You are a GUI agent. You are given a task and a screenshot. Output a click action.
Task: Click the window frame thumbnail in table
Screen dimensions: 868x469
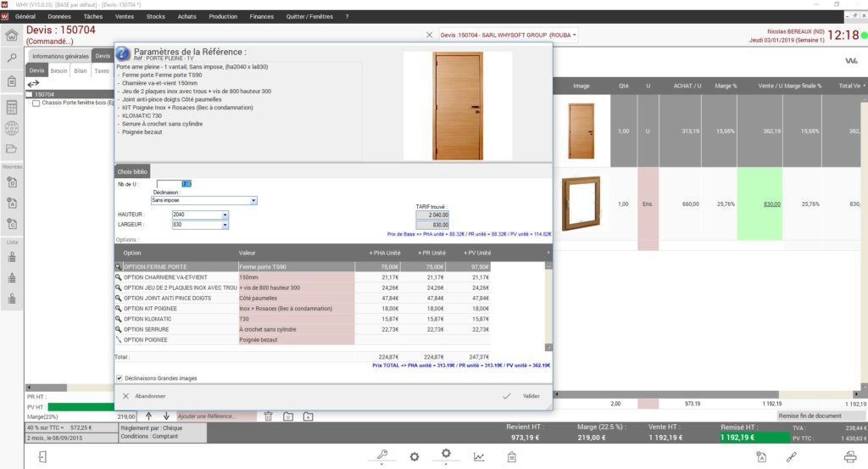click(581, 204)
